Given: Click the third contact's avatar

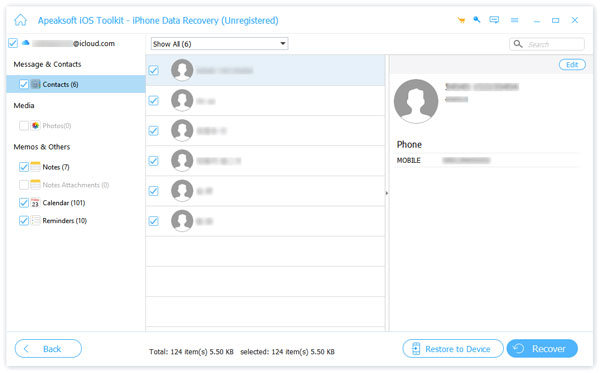Looking at the screenshot, I should [x=182, y=130].
